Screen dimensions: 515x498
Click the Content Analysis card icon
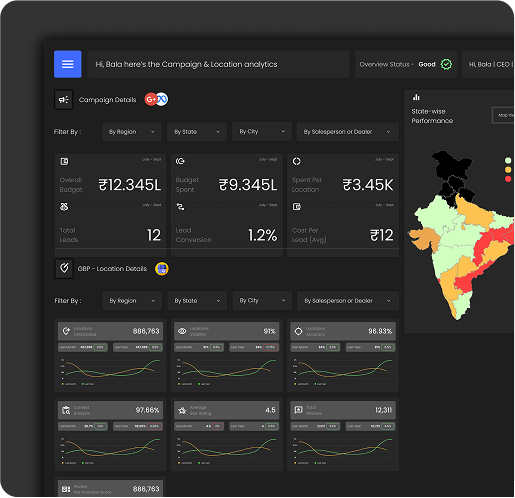point(66,410)
